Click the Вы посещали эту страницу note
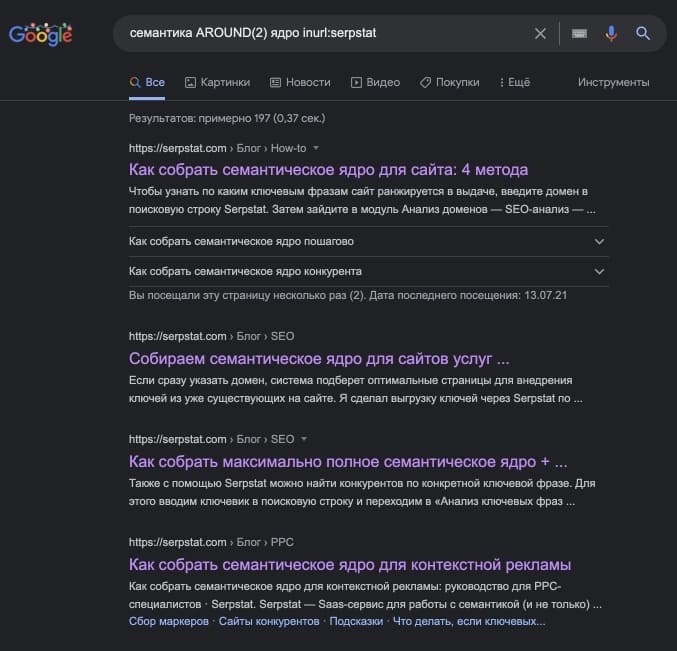The image size is (677, 651). 348,295
